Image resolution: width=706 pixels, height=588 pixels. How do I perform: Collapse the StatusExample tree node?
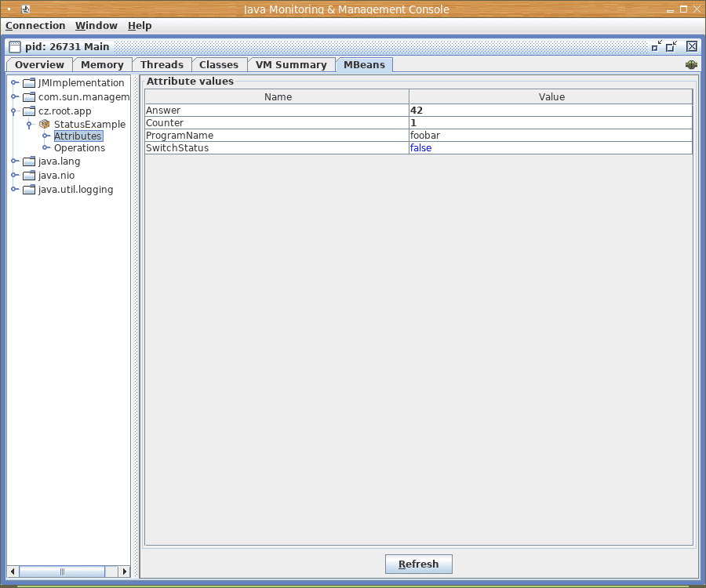pos(29,124)
